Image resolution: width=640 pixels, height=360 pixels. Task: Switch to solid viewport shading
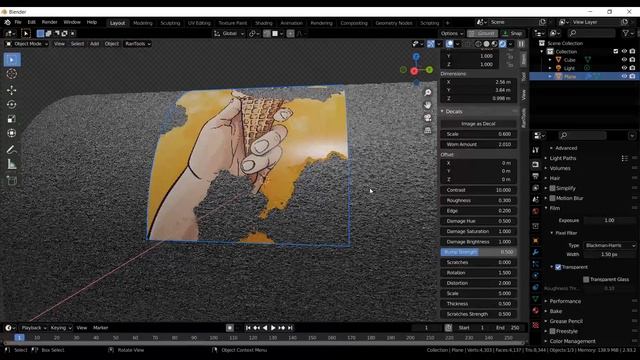486,44
